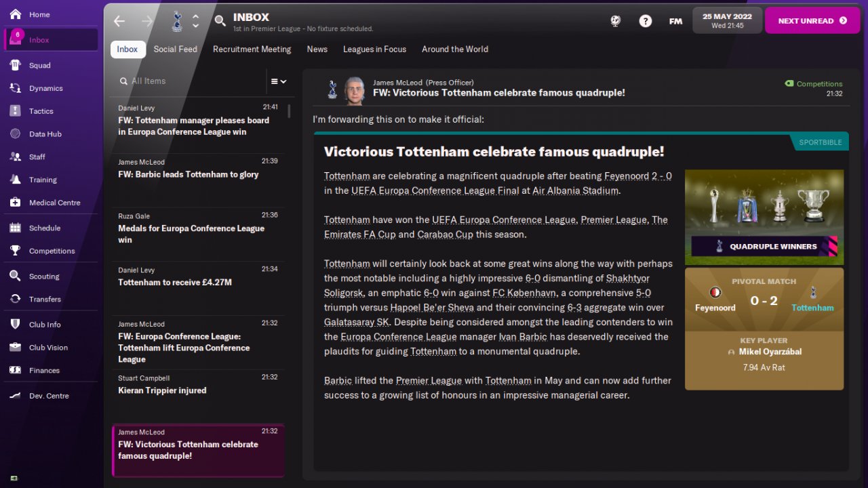Viewport: 868px width, 488px height.
Task: Select the Inbox tab
Action: [x=127, y=49]
